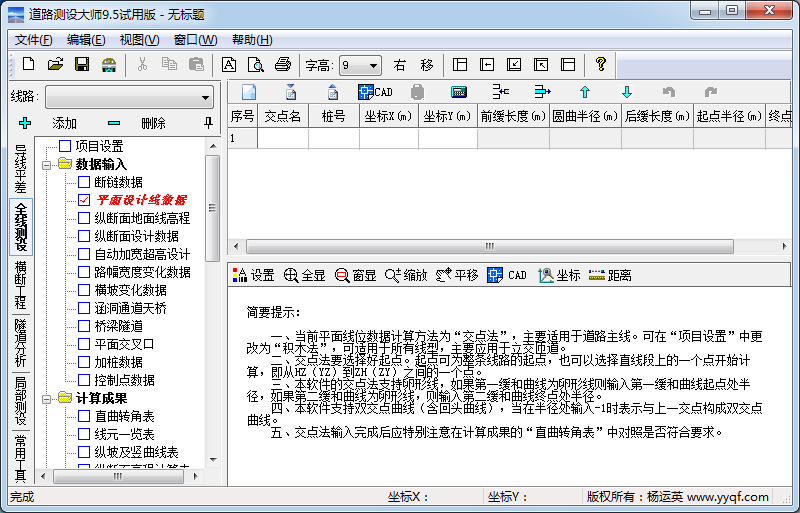
Task: Select the 距离 distance measuring tool
Action: (x=610, y=275)
